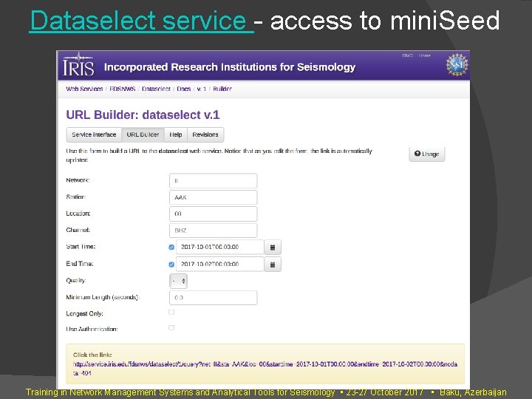Open the Help tab
Screen dimensions: 532x399
click(176, 134)
